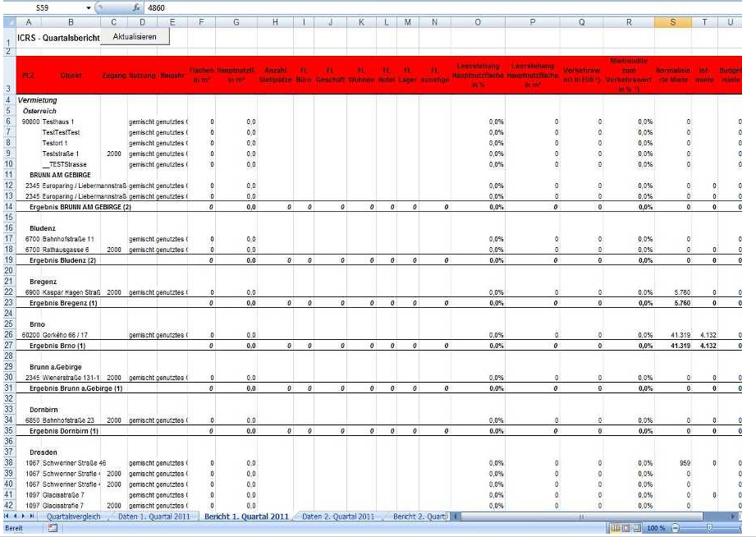Click the Dresden group heading
Viewport: 756px width, 537px height.
[x=44, y=452]
